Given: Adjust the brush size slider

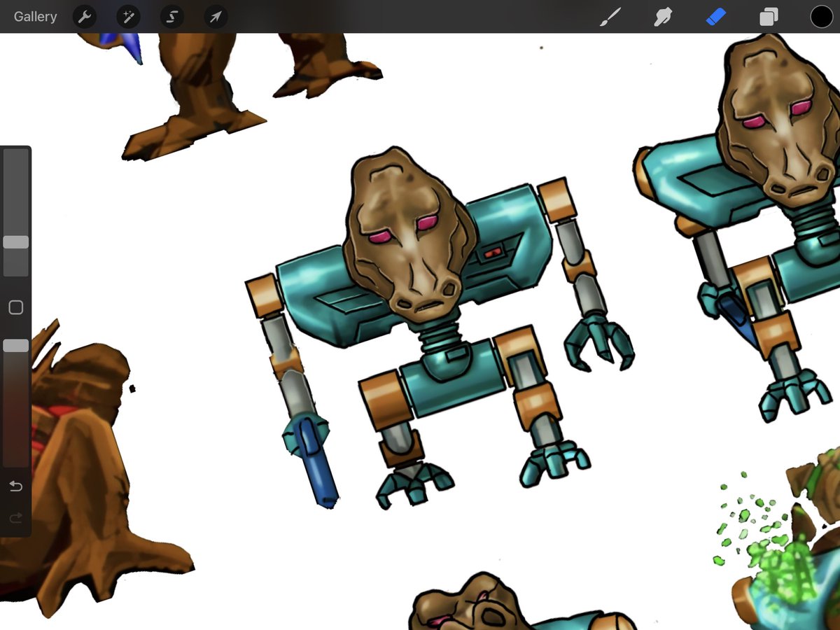Looking at the screenshot, I should (15, 243).
